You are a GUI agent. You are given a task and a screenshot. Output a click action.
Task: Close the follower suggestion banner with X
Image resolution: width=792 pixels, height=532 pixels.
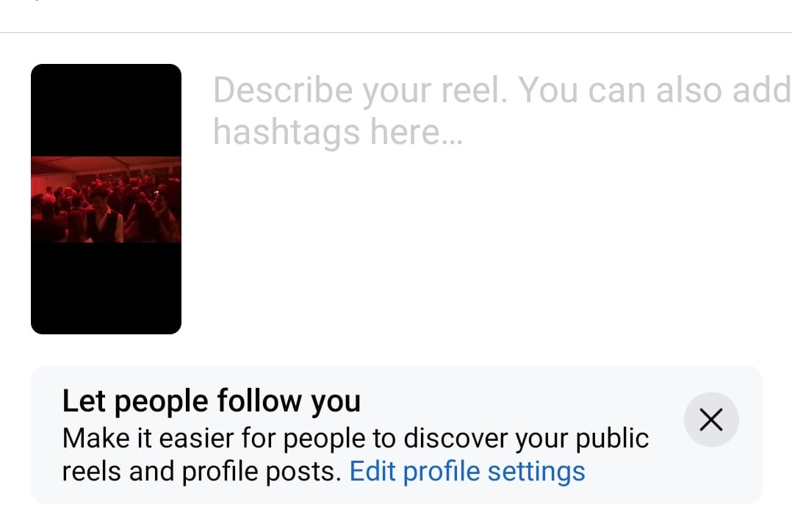(711, 420)
